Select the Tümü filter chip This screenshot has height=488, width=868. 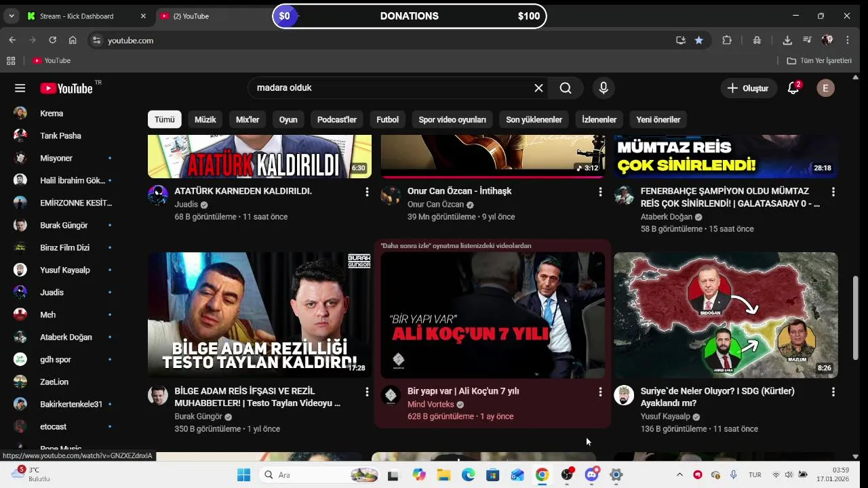point(164,119)
